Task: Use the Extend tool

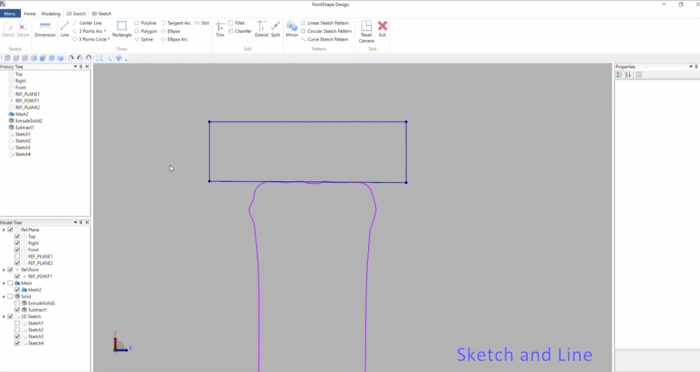Action: 261,29
